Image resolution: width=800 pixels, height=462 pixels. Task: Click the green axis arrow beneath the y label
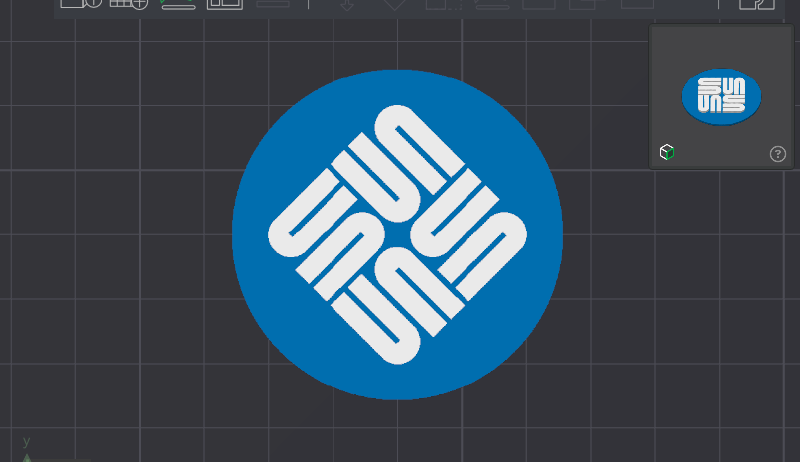[27, 458]
